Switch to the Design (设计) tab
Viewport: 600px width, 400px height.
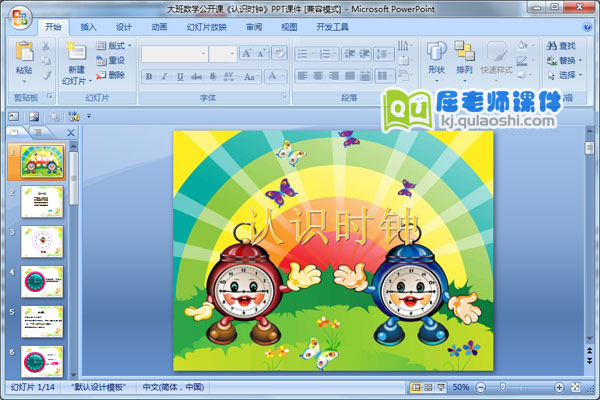(124, 27)
